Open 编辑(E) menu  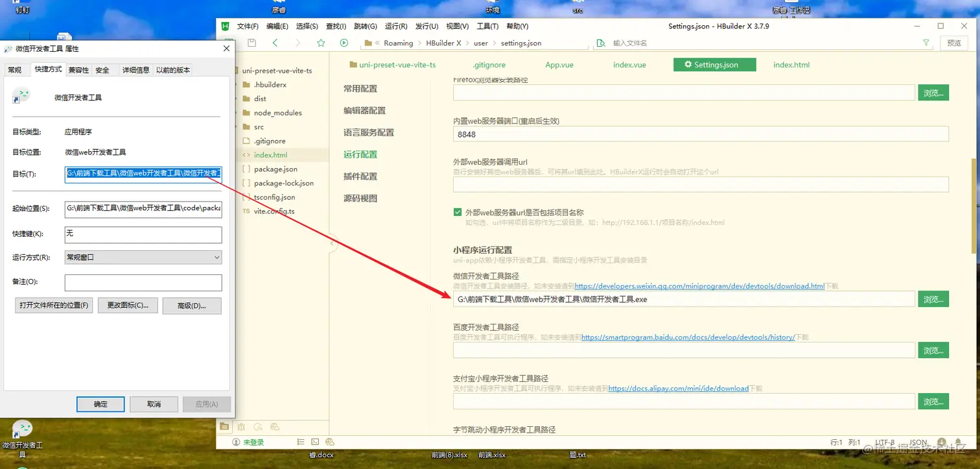click(x=277, y=26)
